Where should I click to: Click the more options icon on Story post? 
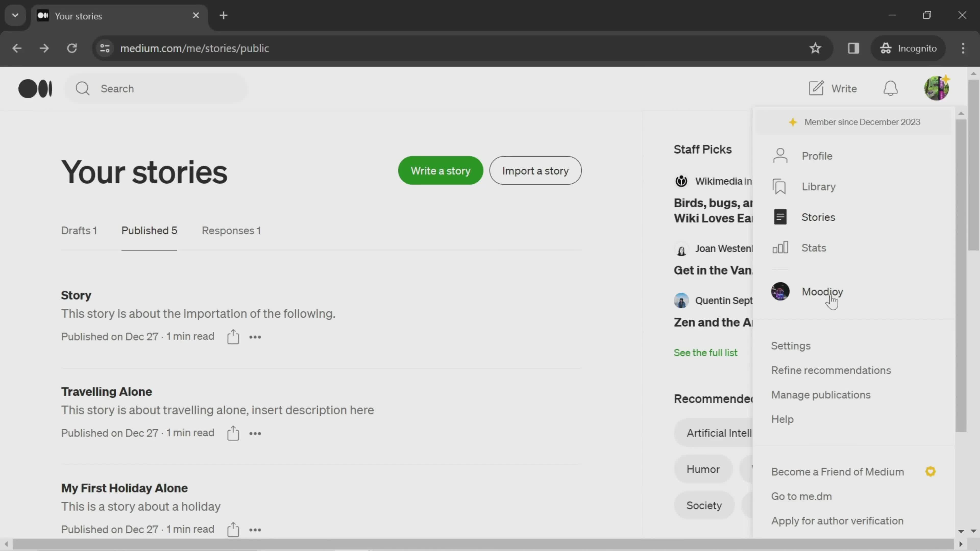click(255, 337)
